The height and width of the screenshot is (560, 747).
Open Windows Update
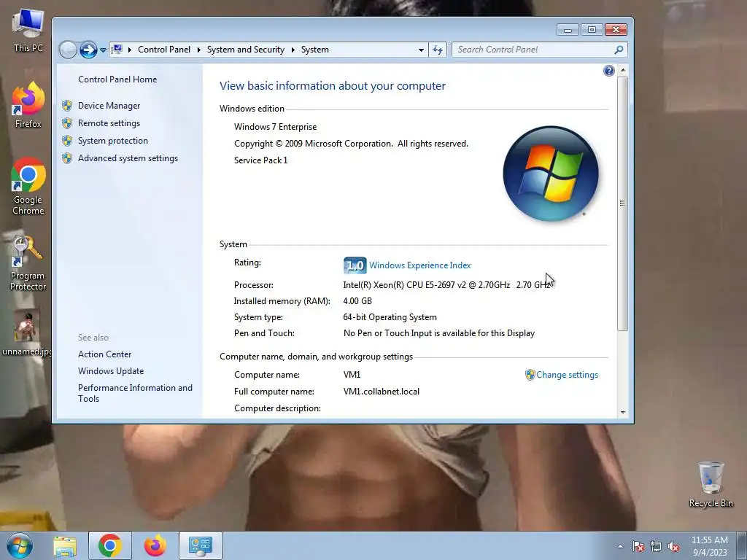click(111, 371)
